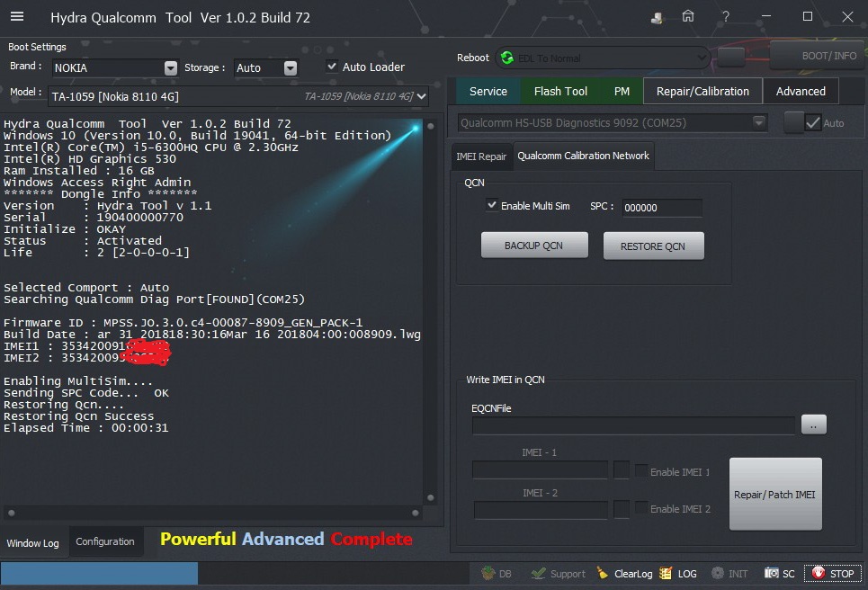Open the LOG icon
The width and height of the screenshot is (868, 590).
(x=666, y=574)
